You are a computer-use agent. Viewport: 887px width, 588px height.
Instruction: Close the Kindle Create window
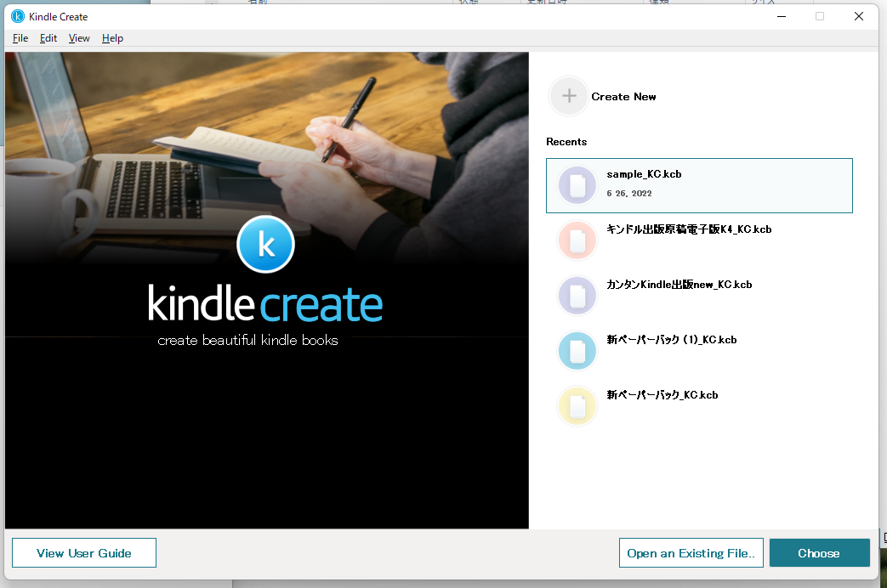point(859,16)
